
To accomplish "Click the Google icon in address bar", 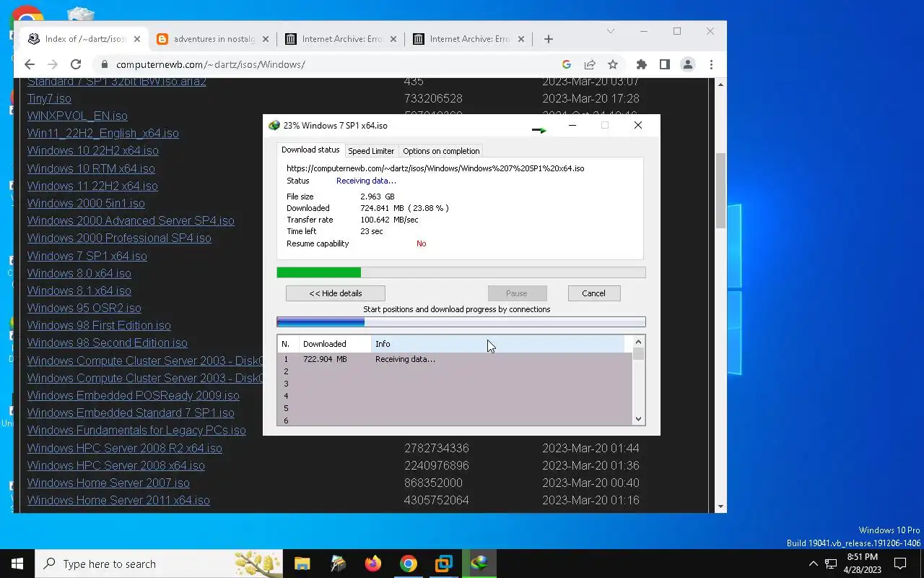I will 567,64.
